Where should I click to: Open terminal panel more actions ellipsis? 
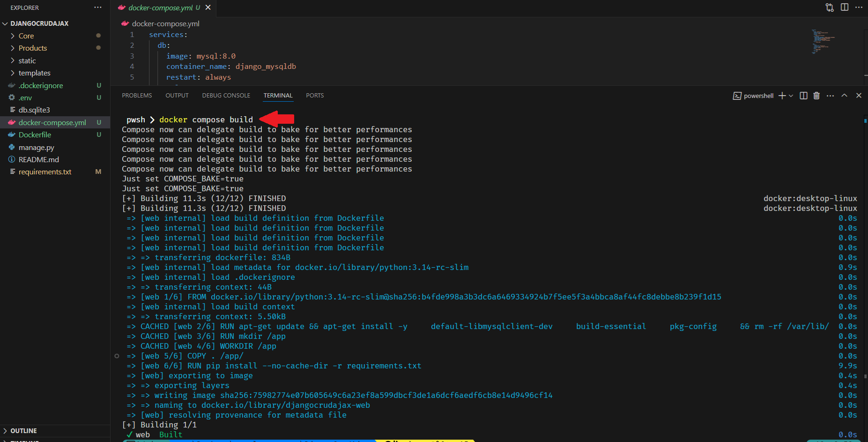pyautogui.click(x=830, y=96)
